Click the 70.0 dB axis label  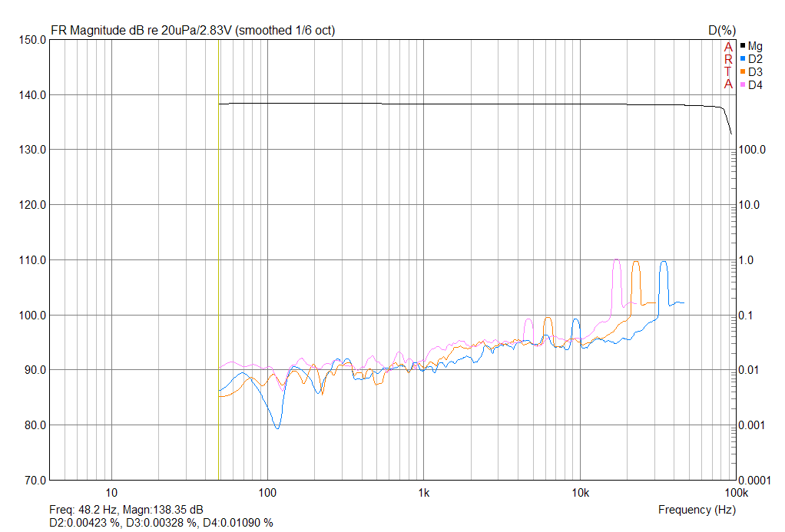tap(35, 481)
